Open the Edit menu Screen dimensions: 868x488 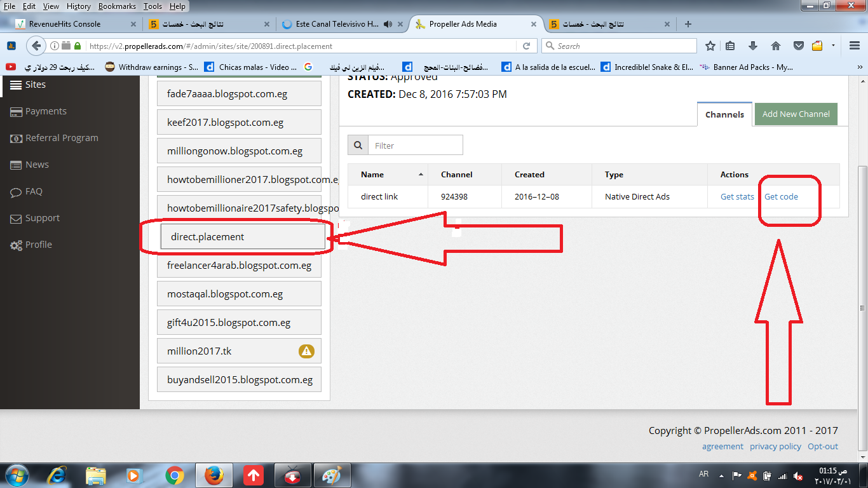(x=29, y=6)
